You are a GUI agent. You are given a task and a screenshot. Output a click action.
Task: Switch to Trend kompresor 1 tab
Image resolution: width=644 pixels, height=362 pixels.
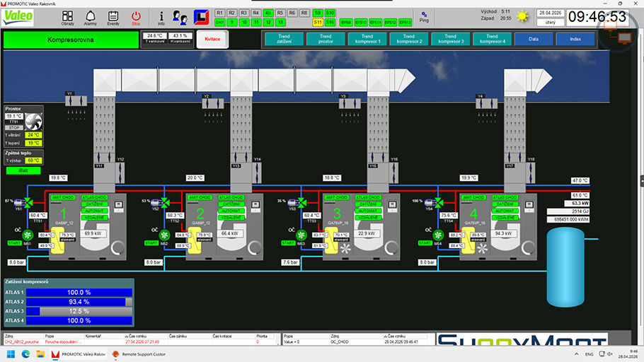tap(367, 39)
